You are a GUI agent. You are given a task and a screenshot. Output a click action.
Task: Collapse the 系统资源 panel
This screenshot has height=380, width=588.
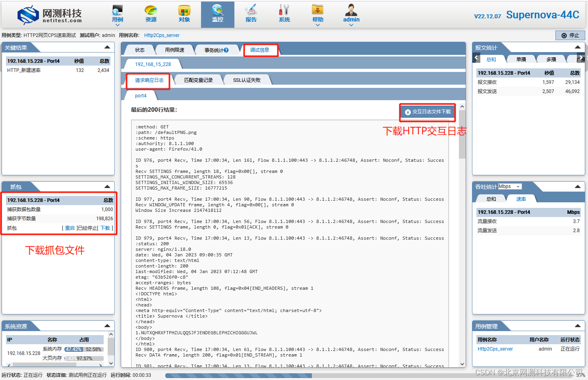107,326
